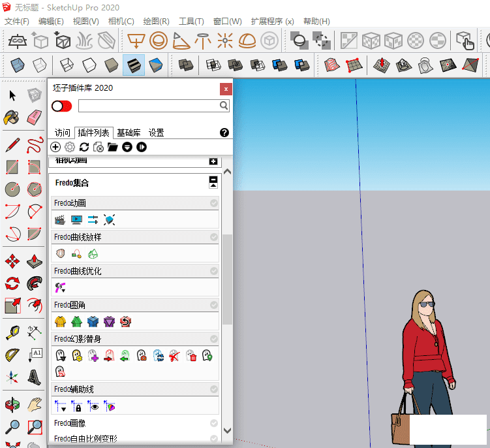Select the Tape Measure tool
Screen dimensions: 490x448
click(12, 333)
